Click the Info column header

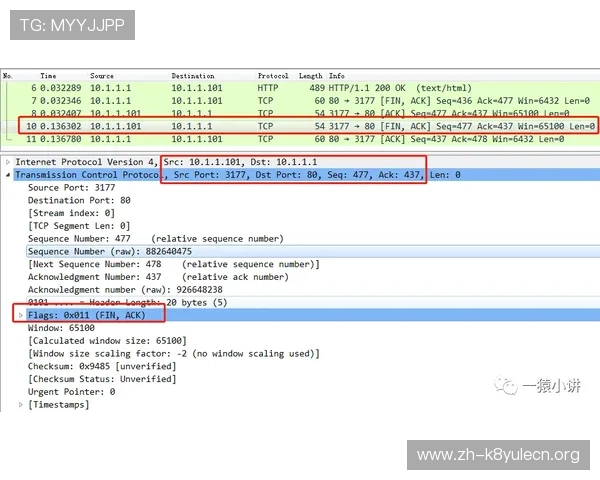(337, 75)
